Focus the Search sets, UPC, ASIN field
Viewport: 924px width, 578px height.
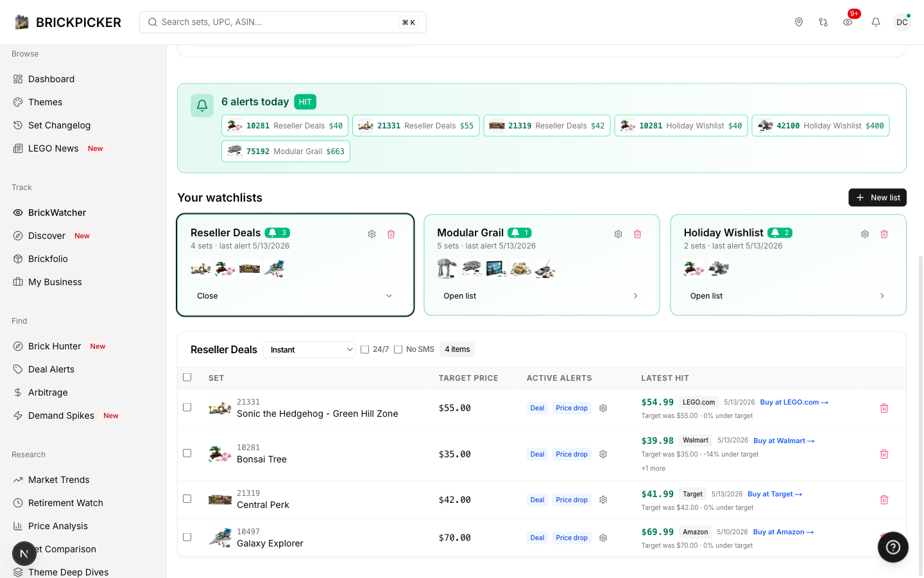[283, 22]
